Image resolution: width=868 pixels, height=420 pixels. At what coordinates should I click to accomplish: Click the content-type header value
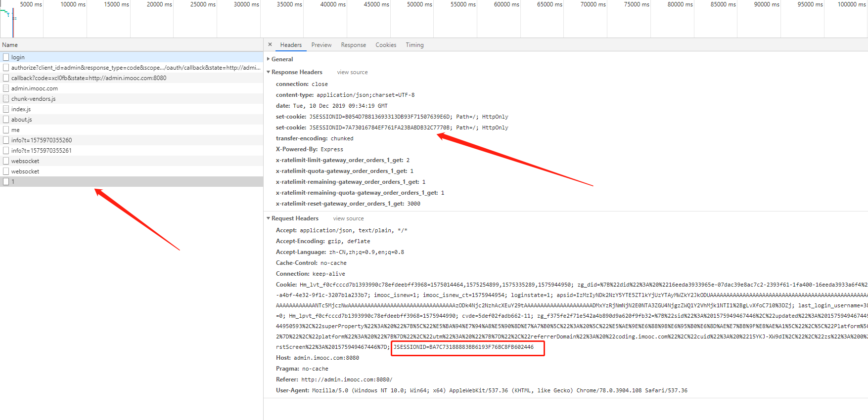tap(365, 95)
